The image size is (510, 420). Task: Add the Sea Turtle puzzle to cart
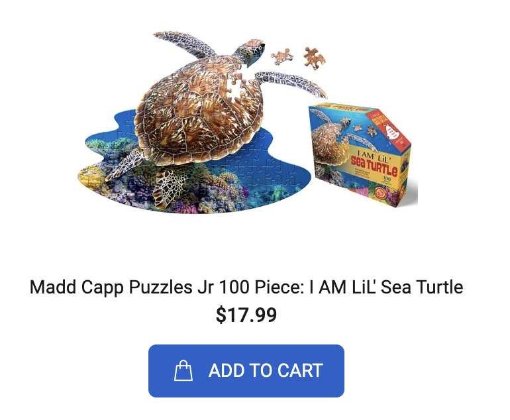pos(246,371)
